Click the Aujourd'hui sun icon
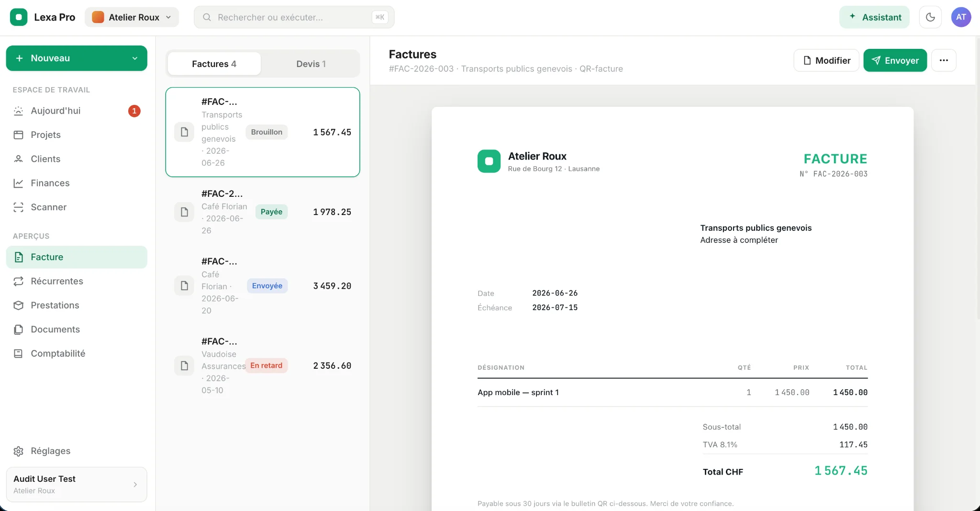The height and width of the screenshot is (511, 980). point(18,111)
